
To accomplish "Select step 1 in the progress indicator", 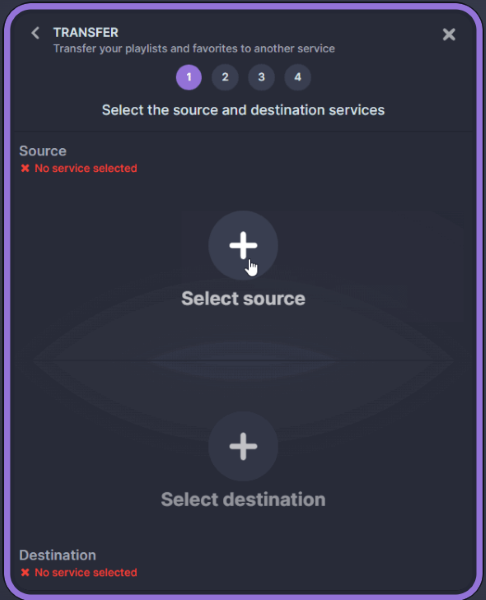I will [189, 77].
